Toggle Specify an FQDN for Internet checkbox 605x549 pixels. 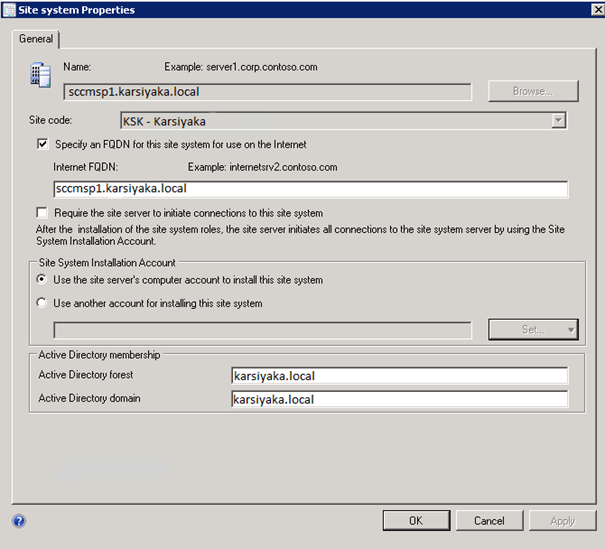click(x=42, y=144)
